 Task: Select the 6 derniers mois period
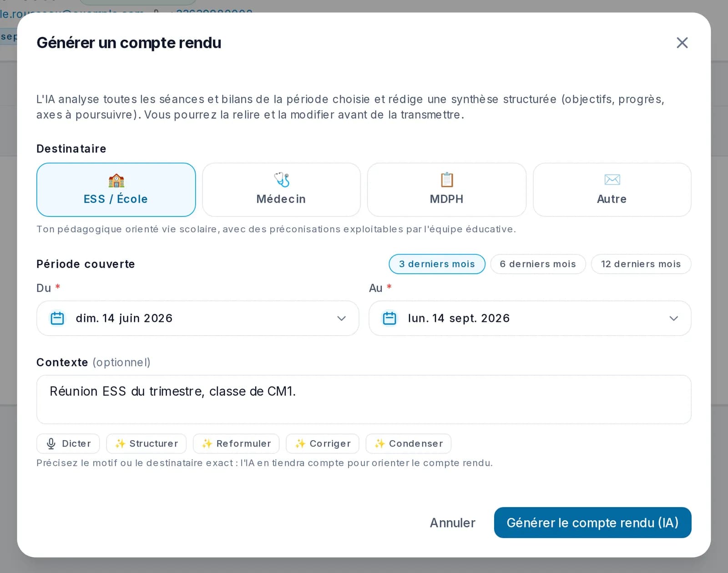538,264
